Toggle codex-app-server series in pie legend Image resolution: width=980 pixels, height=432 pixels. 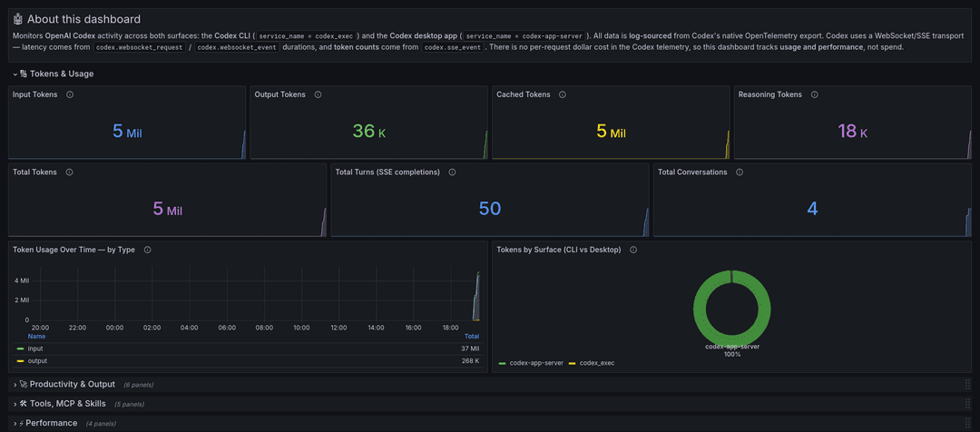point(536,363)
